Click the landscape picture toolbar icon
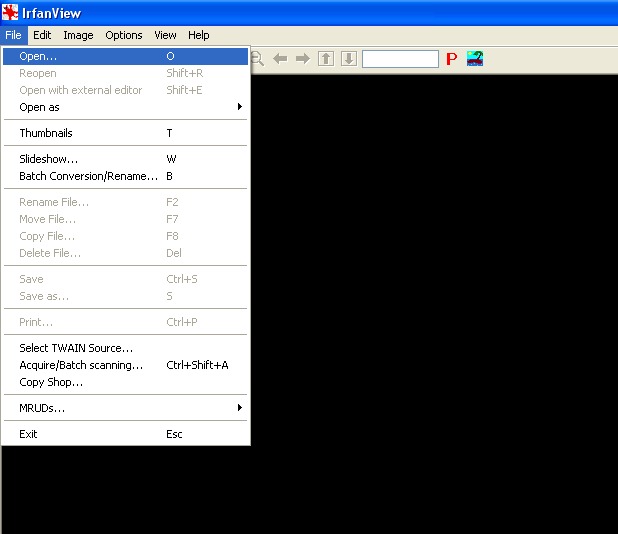The width and height of the screenshot is (618, 534). (475, 59)
